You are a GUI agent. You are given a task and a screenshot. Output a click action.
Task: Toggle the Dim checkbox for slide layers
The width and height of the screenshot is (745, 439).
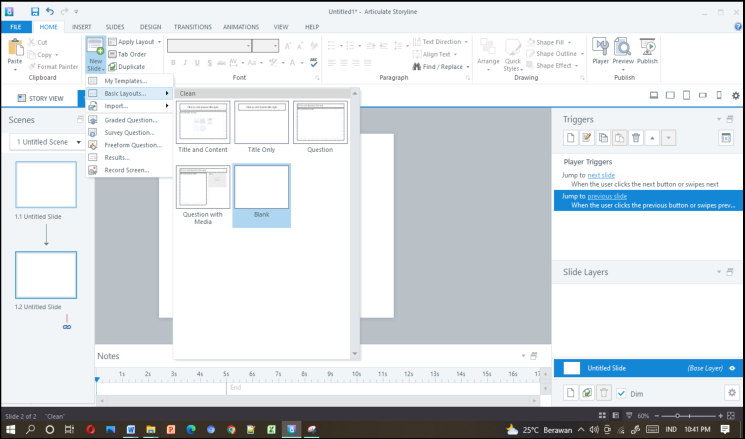coord(622,393)
